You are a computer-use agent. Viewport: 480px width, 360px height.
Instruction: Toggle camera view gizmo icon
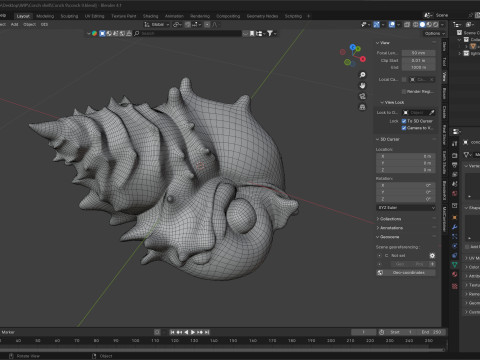pyautogui.click(x=362, y=96)
